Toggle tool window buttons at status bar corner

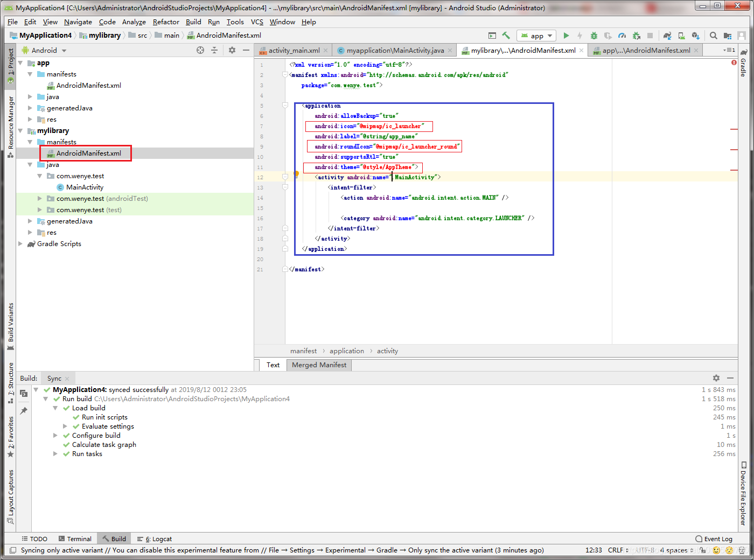(x=13, y=550)
